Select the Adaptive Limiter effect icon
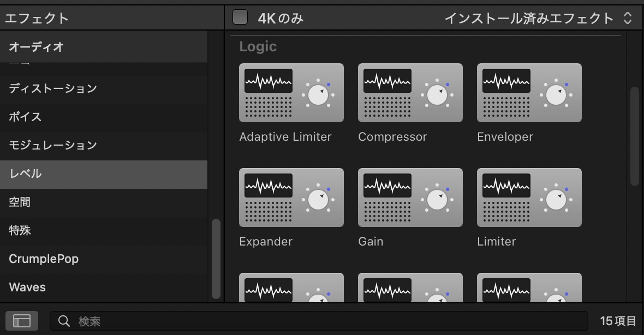This screenshot has height=335, width=644. click(x=291, y=93)
